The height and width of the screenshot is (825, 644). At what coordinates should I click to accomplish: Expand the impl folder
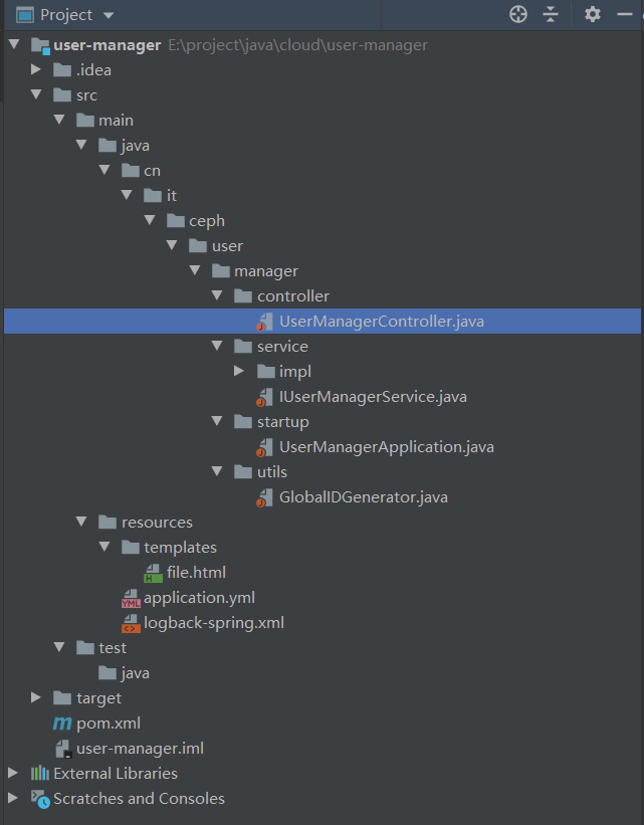point(239,371)
